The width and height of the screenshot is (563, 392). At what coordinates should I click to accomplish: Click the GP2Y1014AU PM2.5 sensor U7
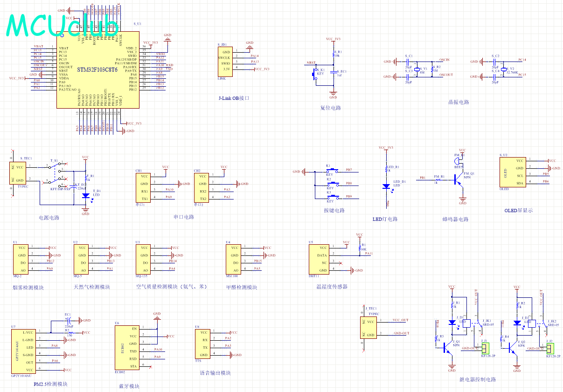[x=24, y=351]
